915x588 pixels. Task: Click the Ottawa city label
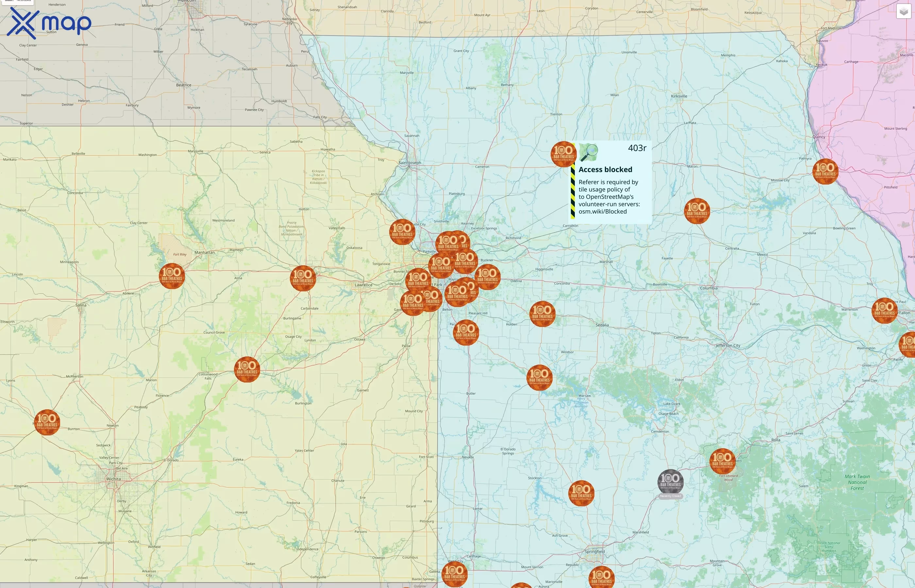pyautogui.click(x=360, y=339)
